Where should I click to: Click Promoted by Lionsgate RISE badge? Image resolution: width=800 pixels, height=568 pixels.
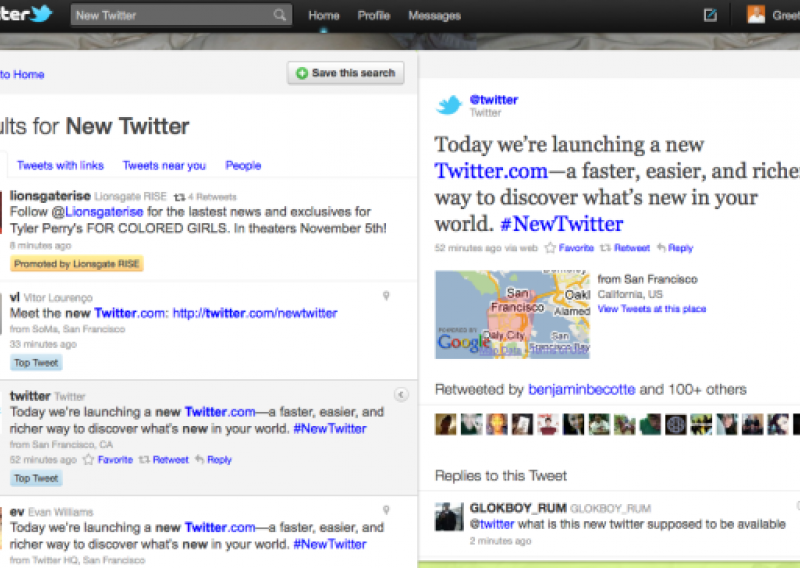tap(77, 264)
